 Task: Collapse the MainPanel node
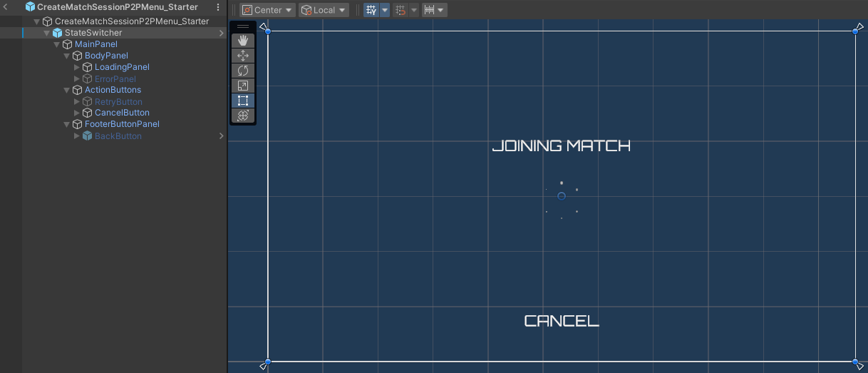tap(57, 44)
